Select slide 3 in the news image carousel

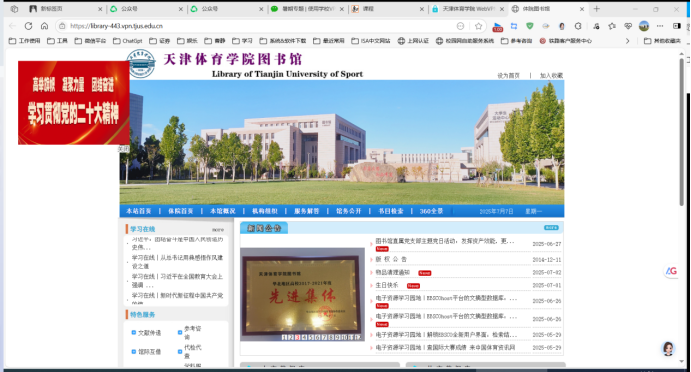coord(297,337)
